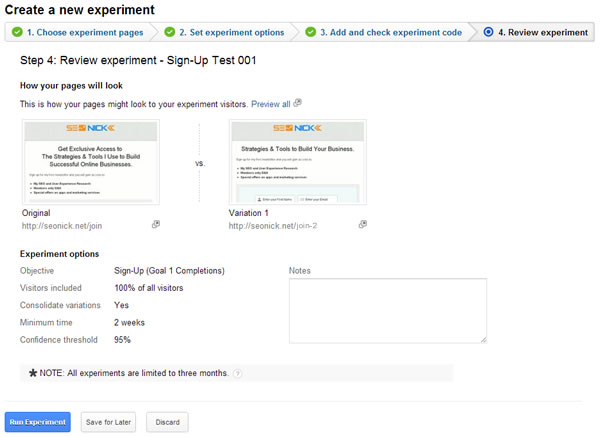
Task: Click the Create a new experiment title
Action: tap(80, 10)
